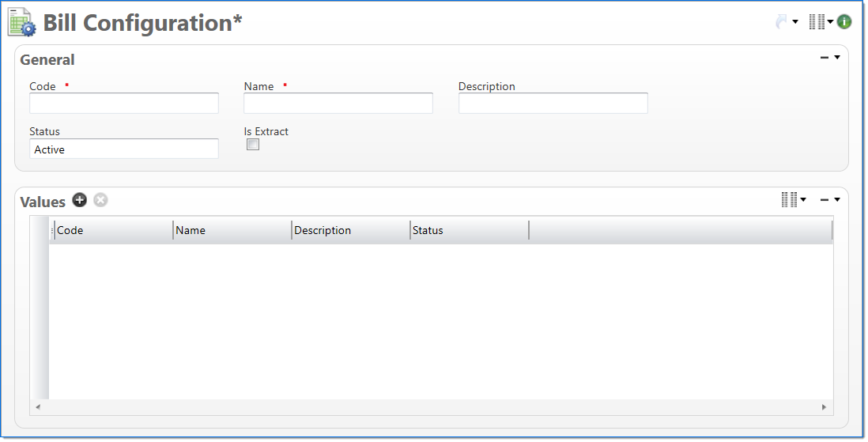Open the Values section column layout icon
Viewport: 868px width, 442px height.
(789, 200)
